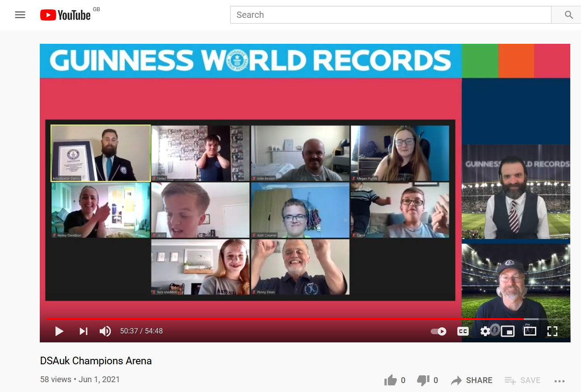Click the fern sneddon video tile
581x392 pixels.
click(200, 267)
